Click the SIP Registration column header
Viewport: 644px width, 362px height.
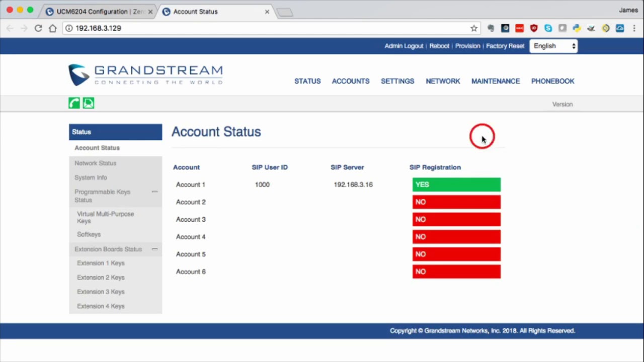point(435,167)
